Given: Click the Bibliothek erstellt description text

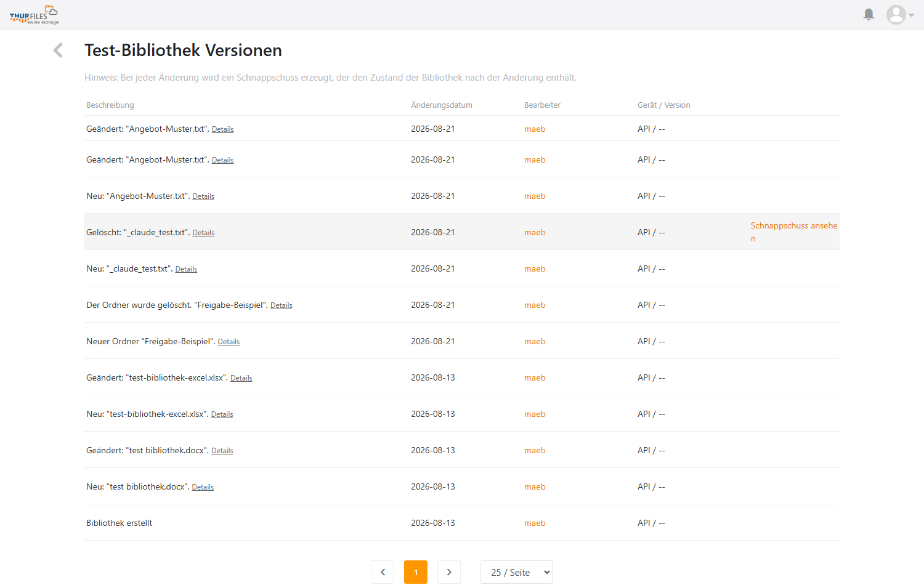Looking at the screenshot, I should (119, 523).
